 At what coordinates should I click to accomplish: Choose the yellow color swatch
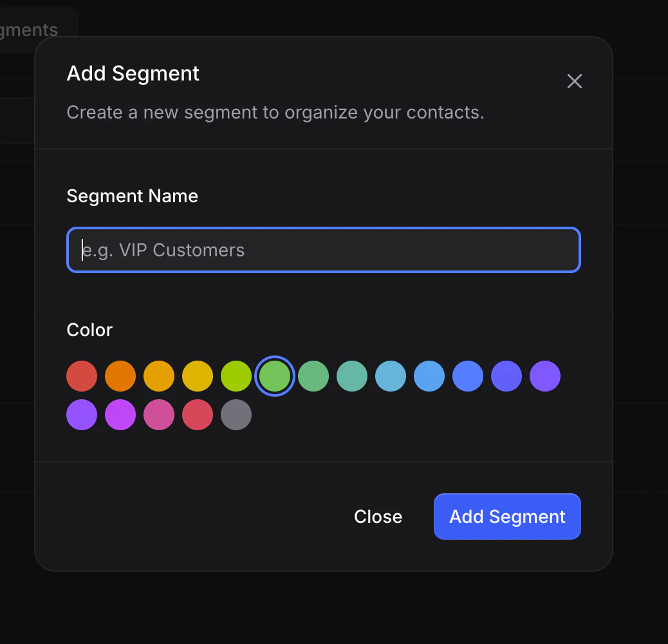(198, 376)
